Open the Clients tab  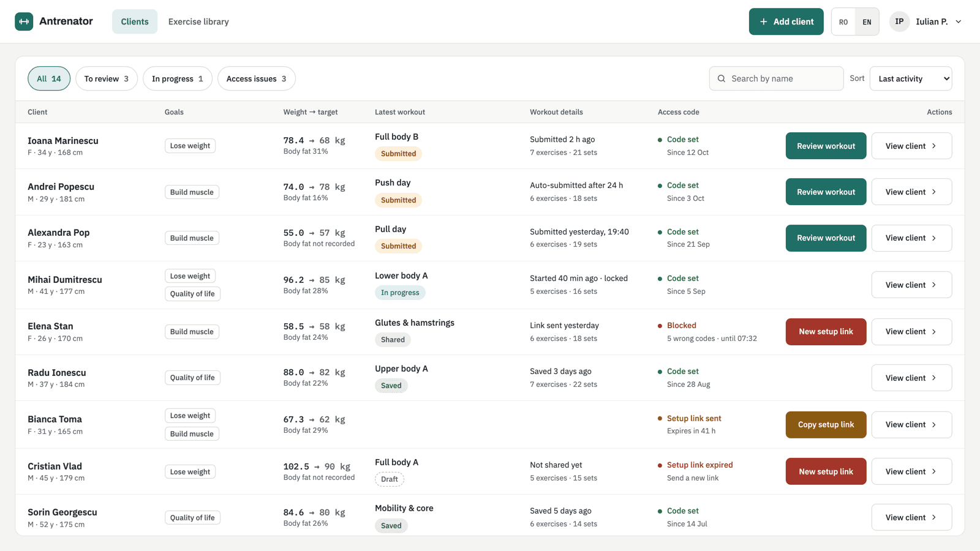click(x=135, y=21)
